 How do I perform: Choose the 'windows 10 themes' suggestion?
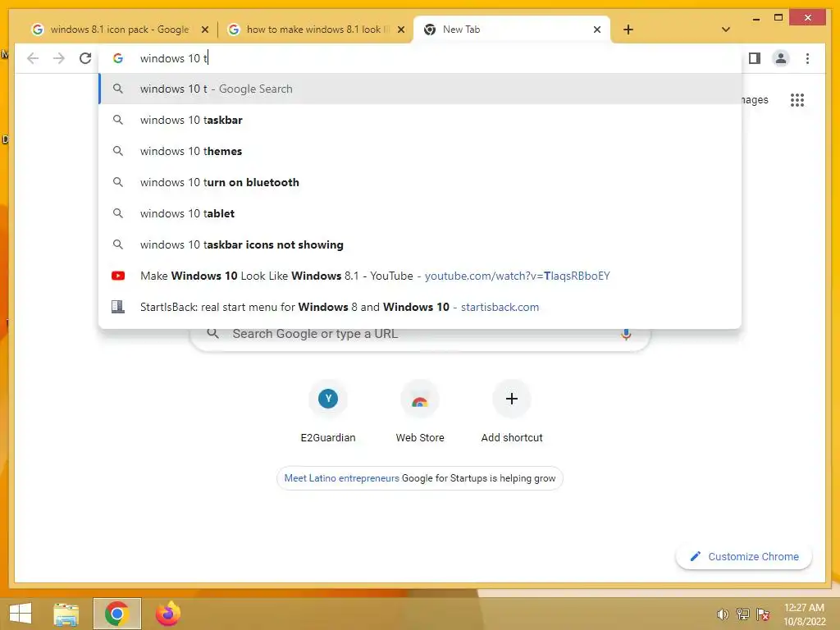click(x=421, y=151)
